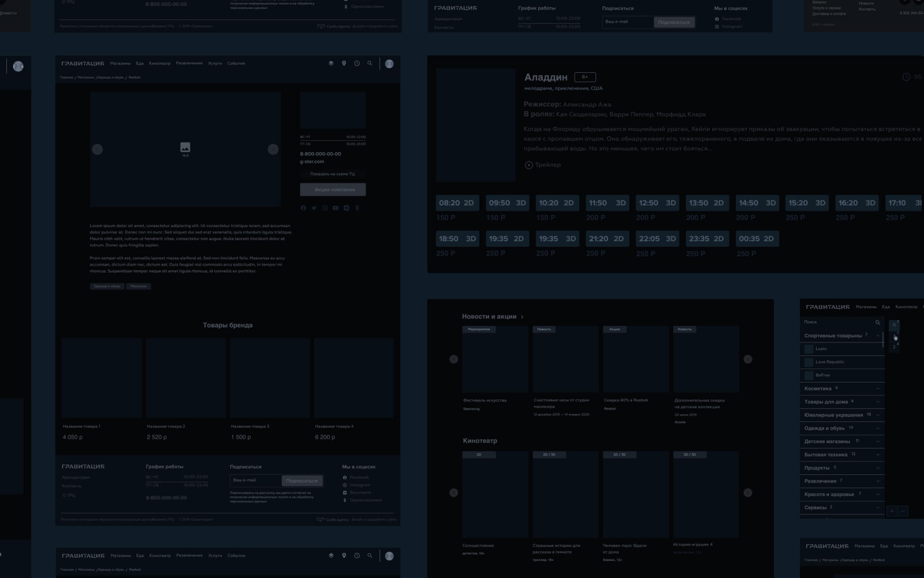Open Еда in header above Поиск field
924x578 pixels.
tap(885, 307)
